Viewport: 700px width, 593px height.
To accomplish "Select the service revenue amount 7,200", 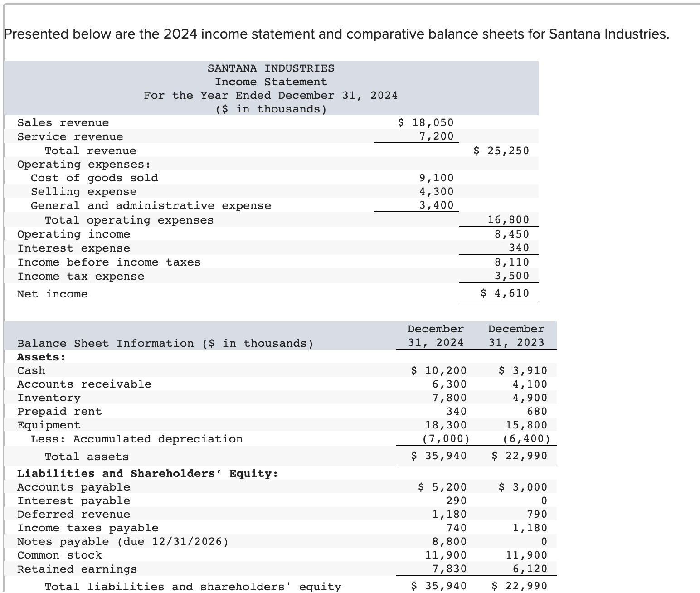I will tap(436, 136).
